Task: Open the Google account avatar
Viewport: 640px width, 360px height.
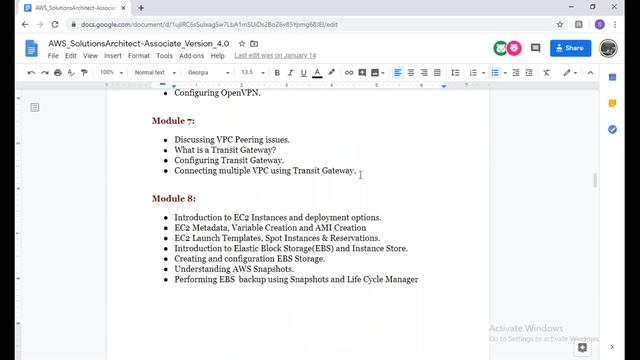Action: point(608,48)
